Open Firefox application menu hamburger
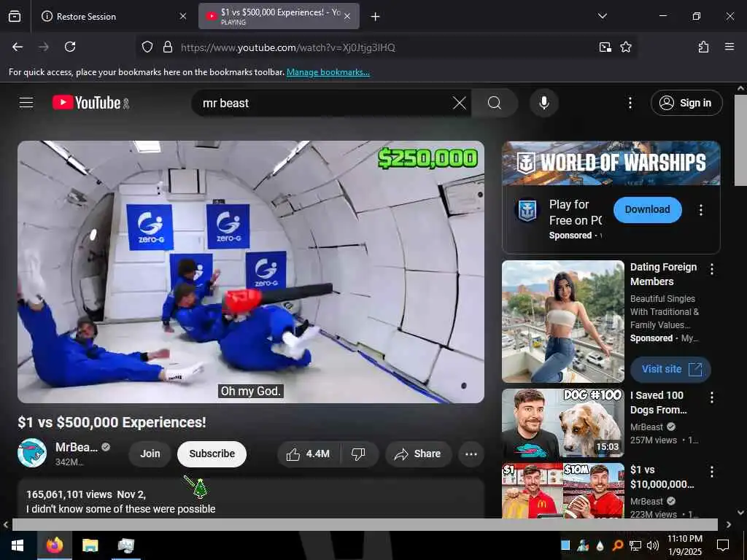 (x=729, y=47)
